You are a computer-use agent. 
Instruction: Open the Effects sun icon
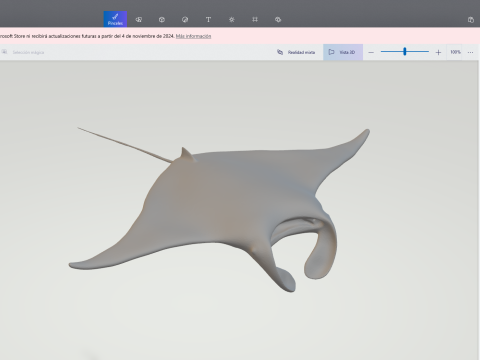click(232, 20)
